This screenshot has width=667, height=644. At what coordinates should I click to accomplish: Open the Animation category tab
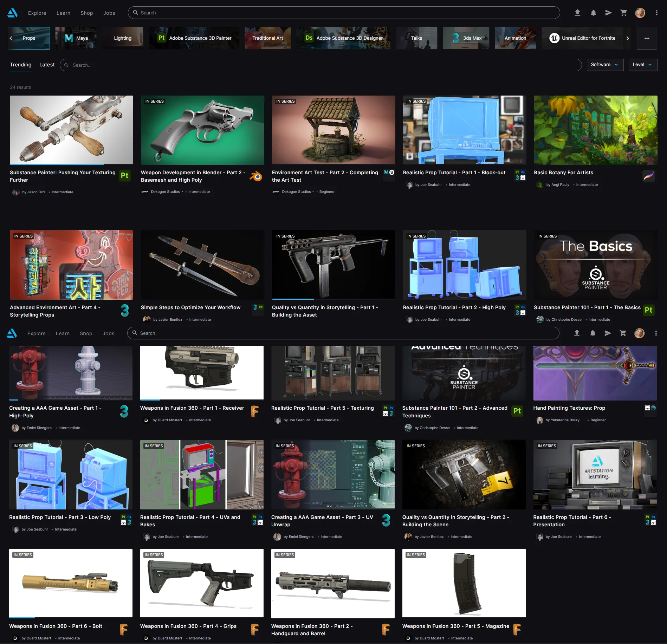[x=516, y=38]
